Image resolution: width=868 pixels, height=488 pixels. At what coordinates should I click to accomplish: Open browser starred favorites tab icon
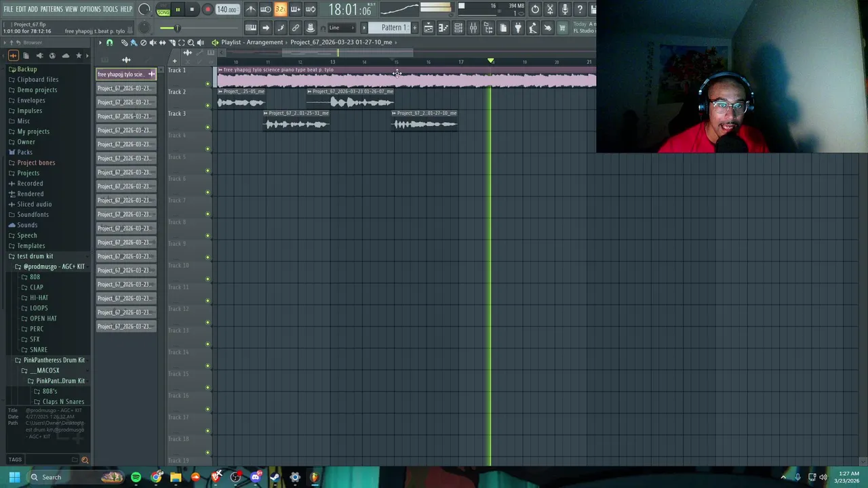(x=79, y=56)
